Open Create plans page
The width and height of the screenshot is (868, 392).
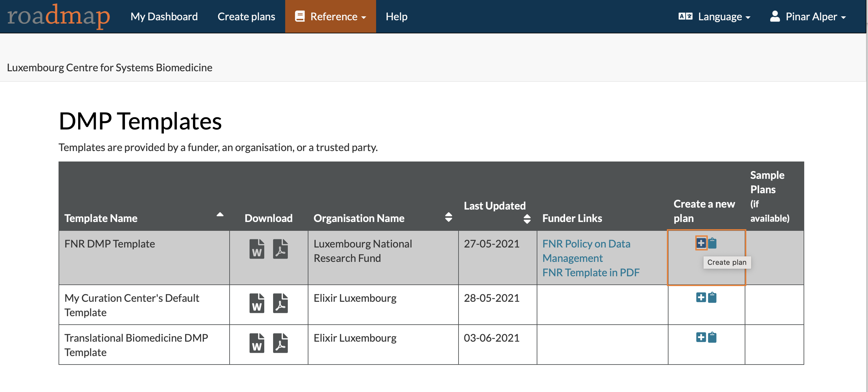(246, 16)
